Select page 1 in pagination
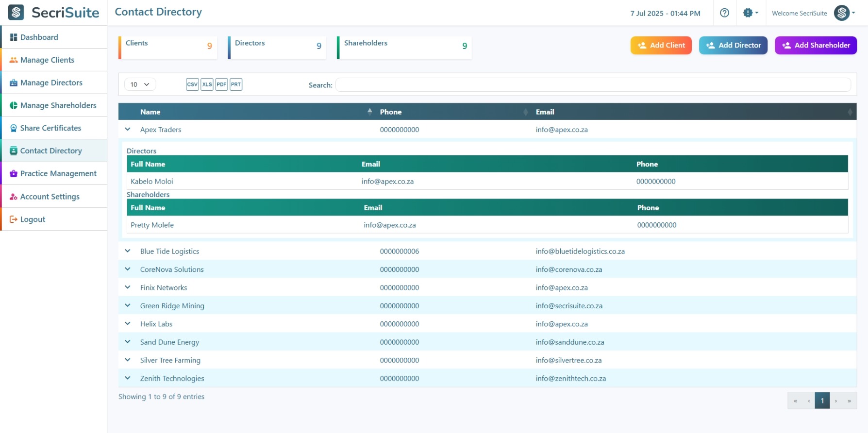Image resolution: width=868 pixels, height=433 pixels. tap(822, 401)
